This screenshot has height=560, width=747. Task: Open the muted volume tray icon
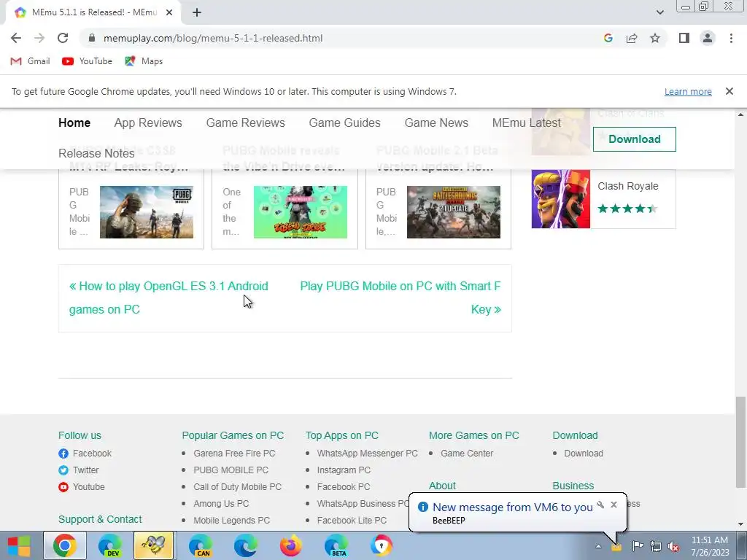(x=673, y=547)
